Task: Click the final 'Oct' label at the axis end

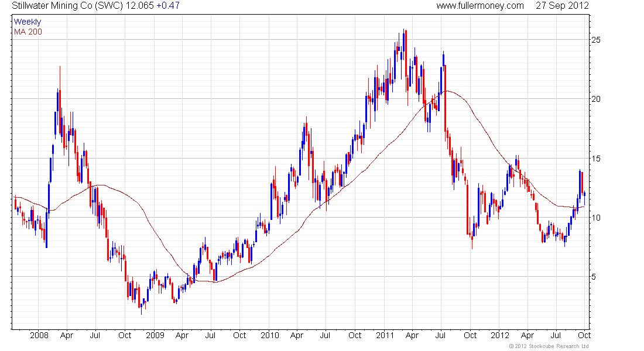Action: pos(584,335)
